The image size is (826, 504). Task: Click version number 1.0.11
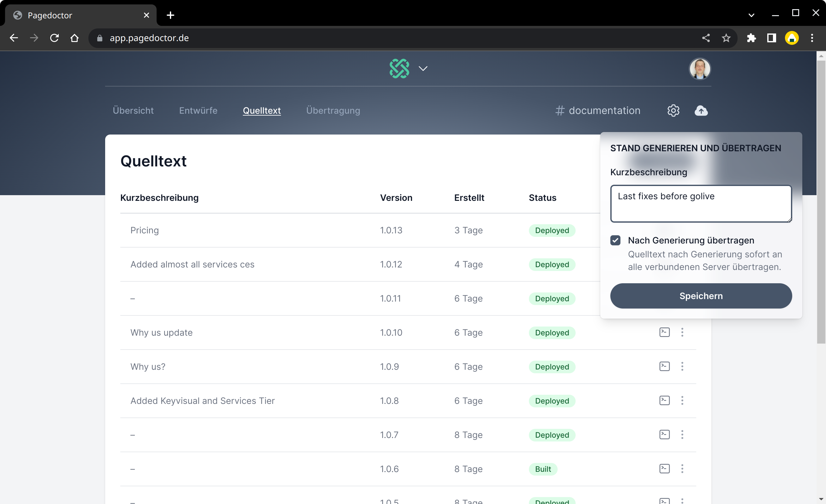390,298
